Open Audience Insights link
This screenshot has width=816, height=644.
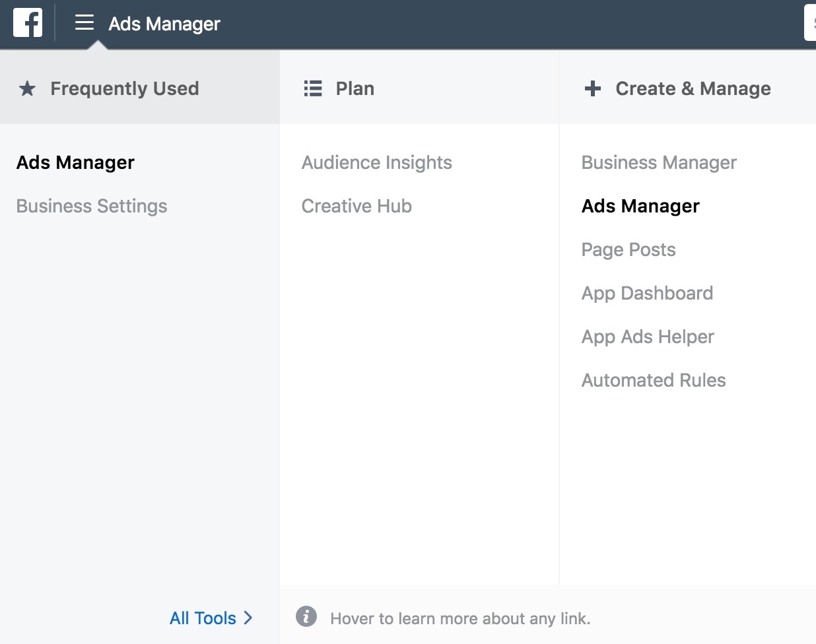377,162
